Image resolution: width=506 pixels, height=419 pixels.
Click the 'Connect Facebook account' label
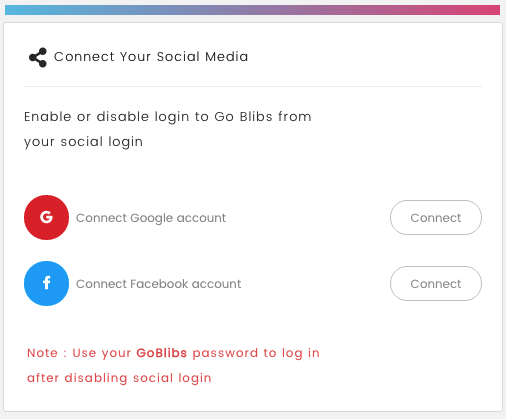(158, 284)
